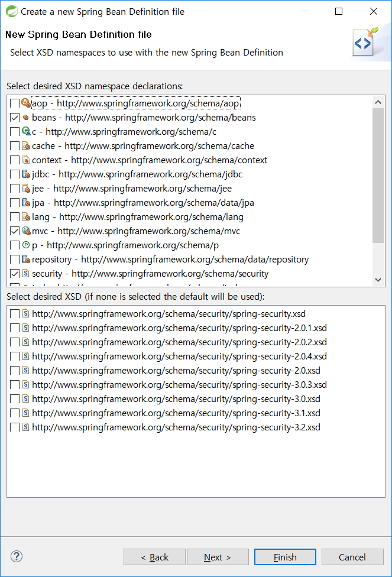This screenshot has width=392, height=577.
Task: Select the spring-security-2.0.xsd URL text
Action: tap(176, 371)
